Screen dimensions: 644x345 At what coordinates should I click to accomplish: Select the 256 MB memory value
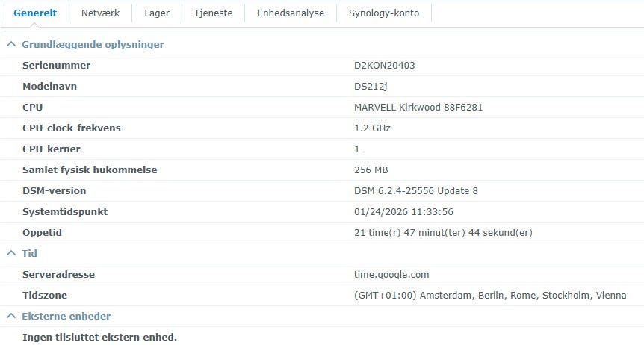coord(371,170)
